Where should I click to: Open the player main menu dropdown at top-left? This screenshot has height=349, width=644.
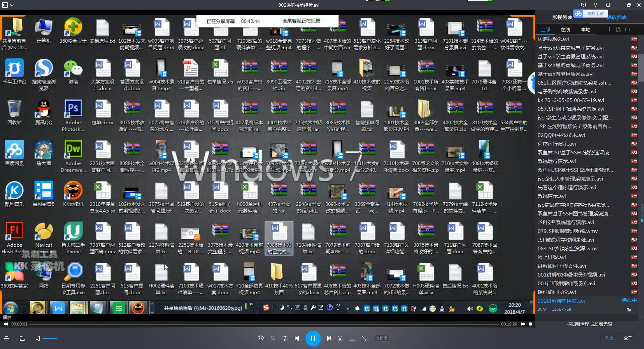click(x=8, y=5)
